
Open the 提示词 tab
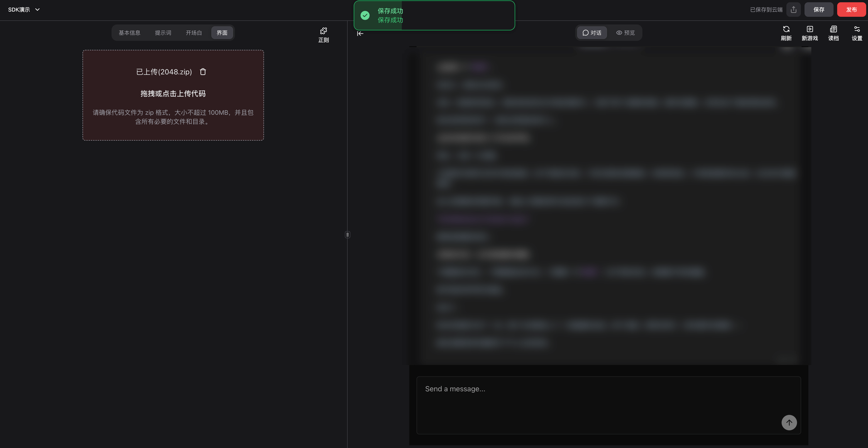[x=163, y=33]
